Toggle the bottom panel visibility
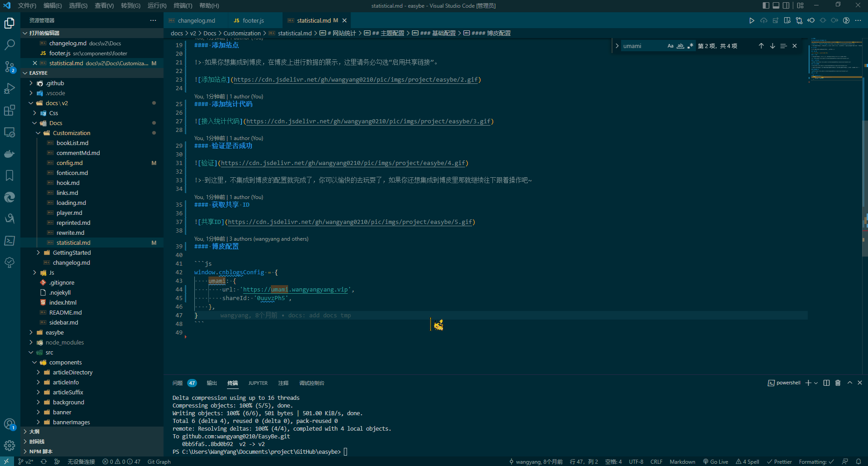This screenshot has width=868, height=466. [776, 5]
